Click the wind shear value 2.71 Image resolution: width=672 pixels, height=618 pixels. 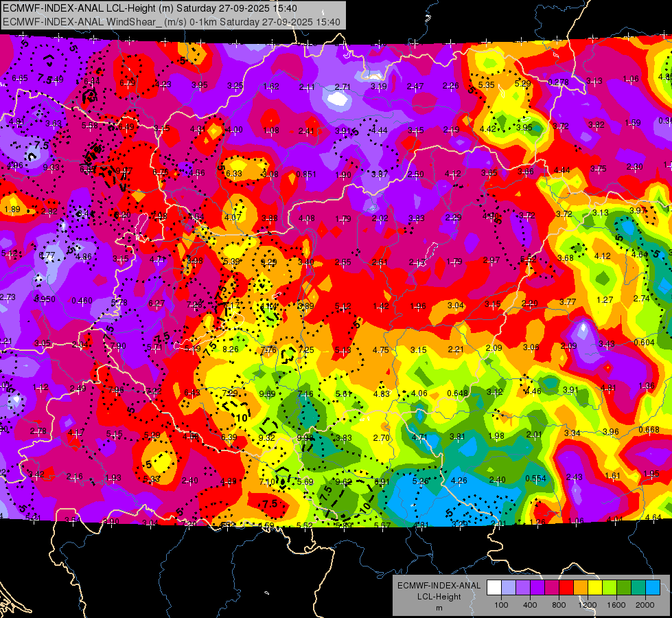pyautogui.click(x=343, y=87)
